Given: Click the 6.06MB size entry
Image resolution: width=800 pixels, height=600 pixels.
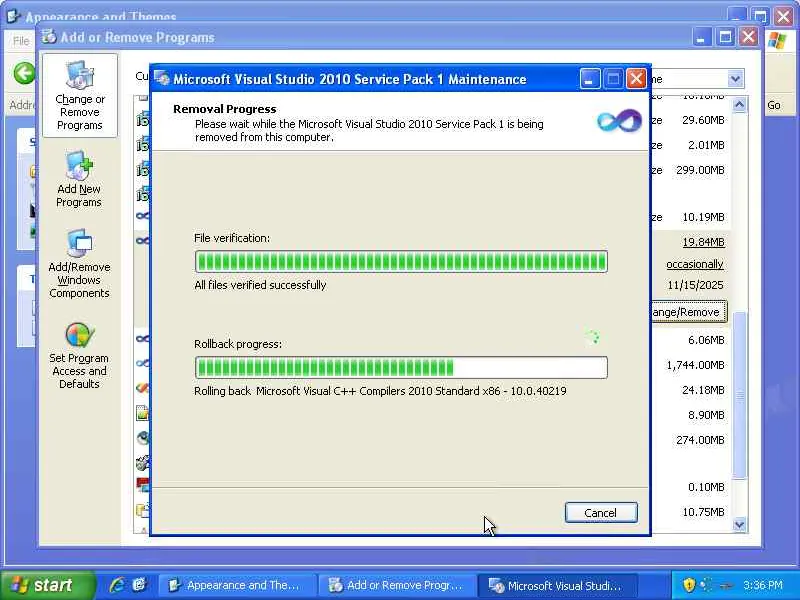Looking at the screenshot, I should pos(706,340).
